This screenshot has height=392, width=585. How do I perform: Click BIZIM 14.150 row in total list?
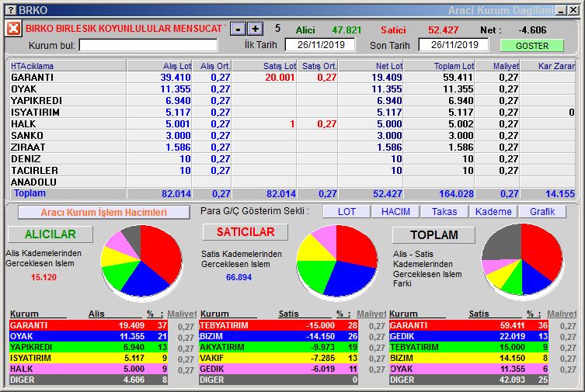pos(468,358)
